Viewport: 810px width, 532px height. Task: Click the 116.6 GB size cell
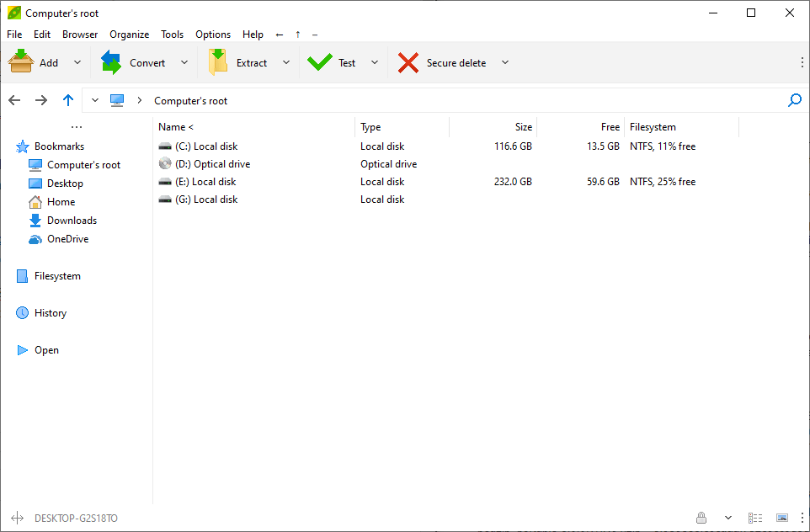pos(513,146)
